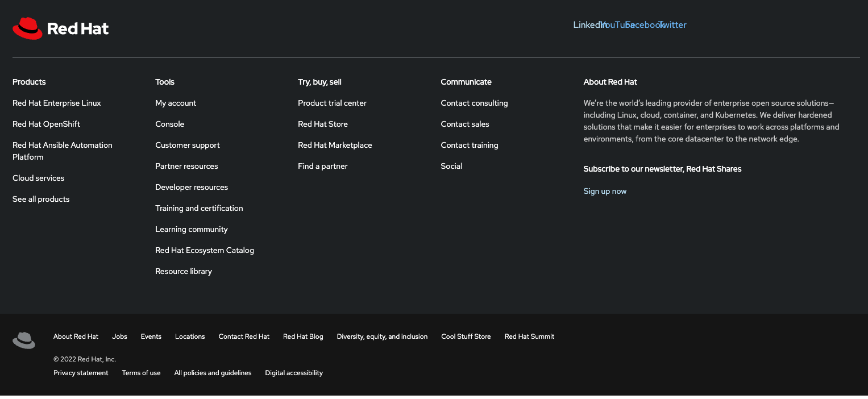
Task: Open Red Hat Enterprise Linux link
Action: pyautogui.click(x=57, y=103)
